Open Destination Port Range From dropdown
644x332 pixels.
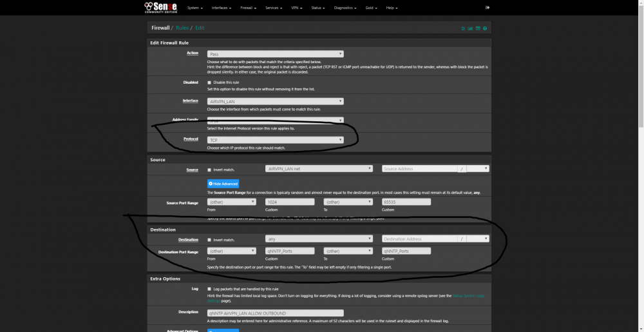coord(232,251)
